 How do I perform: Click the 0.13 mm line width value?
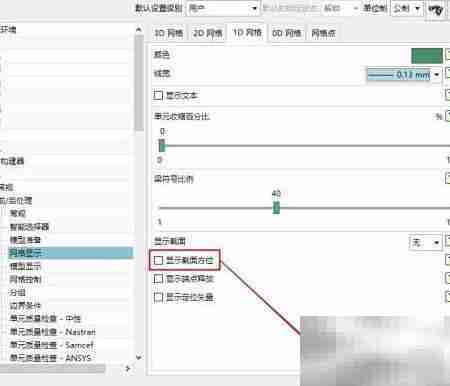[413, 74]
